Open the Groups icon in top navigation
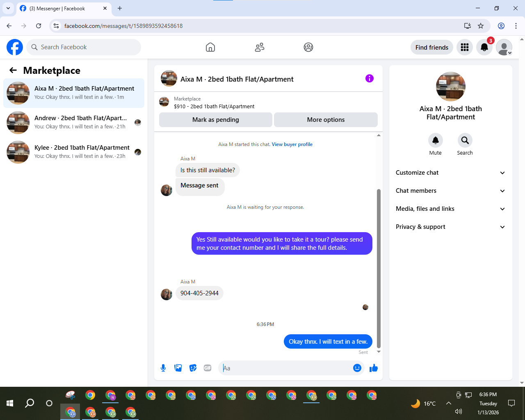 click(x=308, y=47)
